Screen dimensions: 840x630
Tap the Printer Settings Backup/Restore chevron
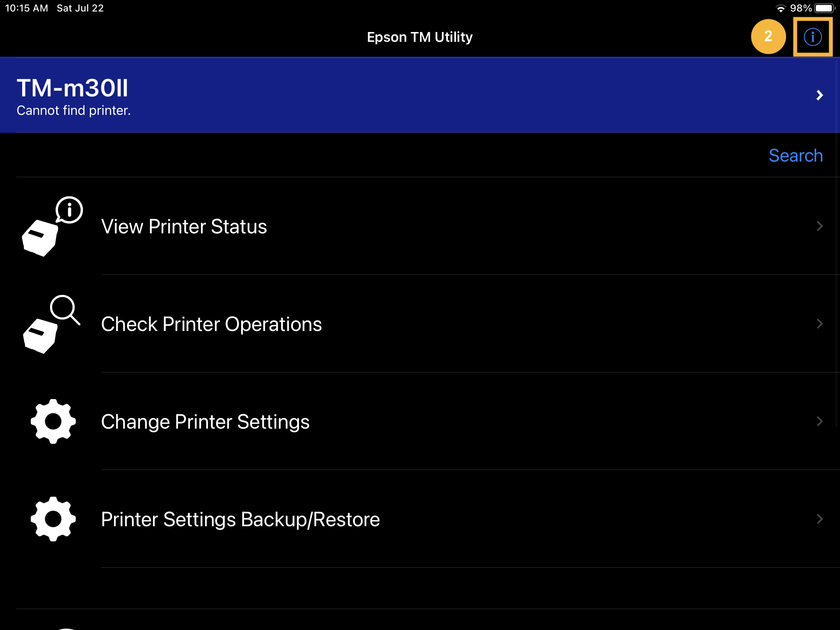(x=819, y=519)
